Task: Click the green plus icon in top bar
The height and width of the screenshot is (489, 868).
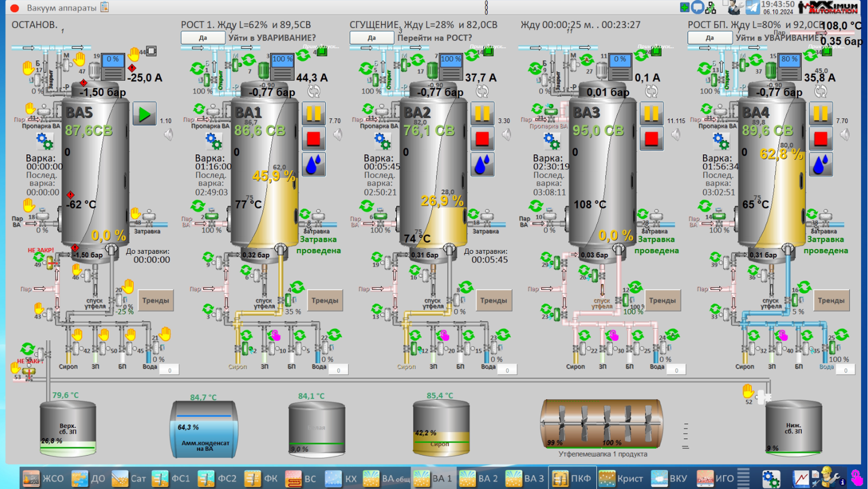Action: point(684,7)
